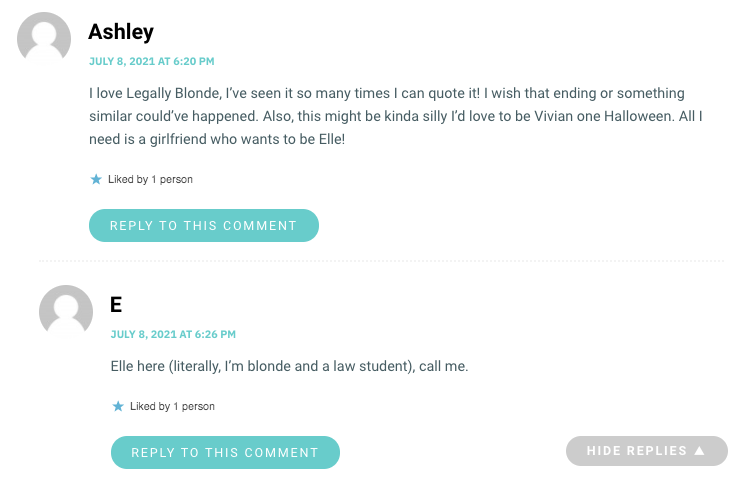Open the July 8, 2021 6:26 PM permalink

[173, 334]
